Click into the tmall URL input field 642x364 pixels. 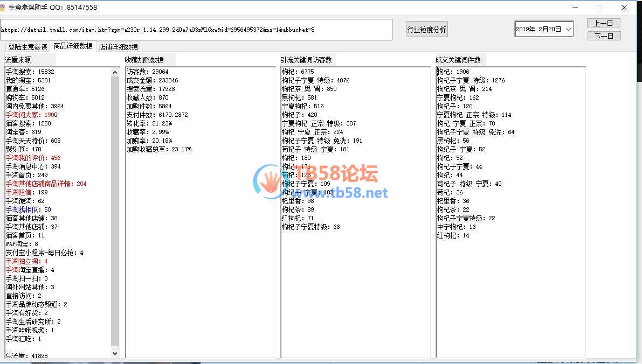pos(196,30)
